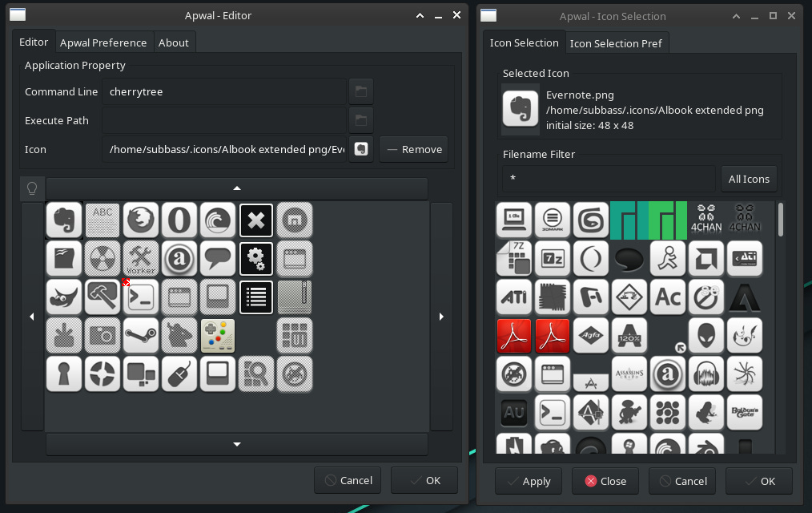This screenshot has width=812, height=513.
Task: Open icon chooser button beside Icon field
Action: click(361, 149)
